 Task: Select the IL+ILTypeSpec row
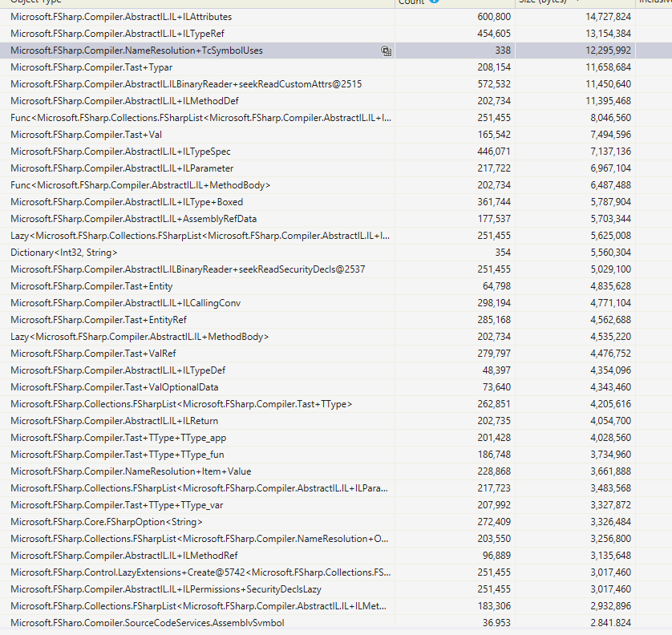336,152
